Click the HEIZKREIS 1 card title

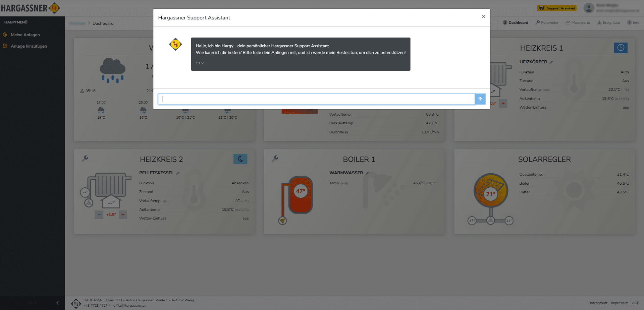coord(541,48)
